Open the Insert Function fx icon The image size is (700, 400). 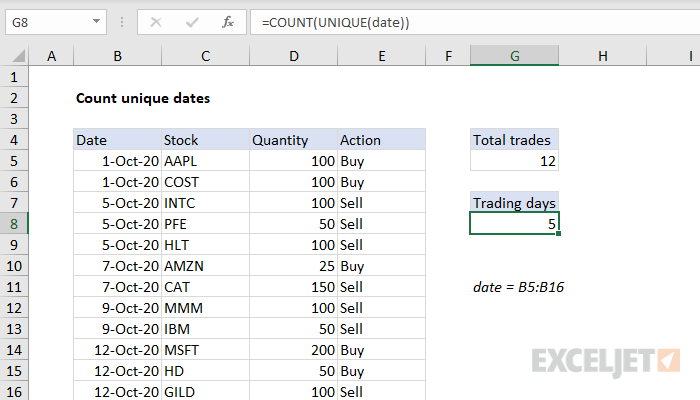click(x=228, y=22)
